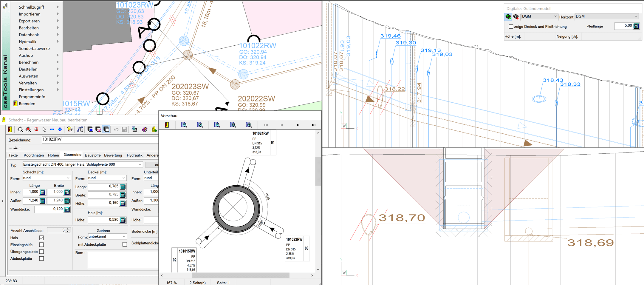Enable the Einstiegshilfe checkbox
Screen dimensions: 644x285
[41, 245]
